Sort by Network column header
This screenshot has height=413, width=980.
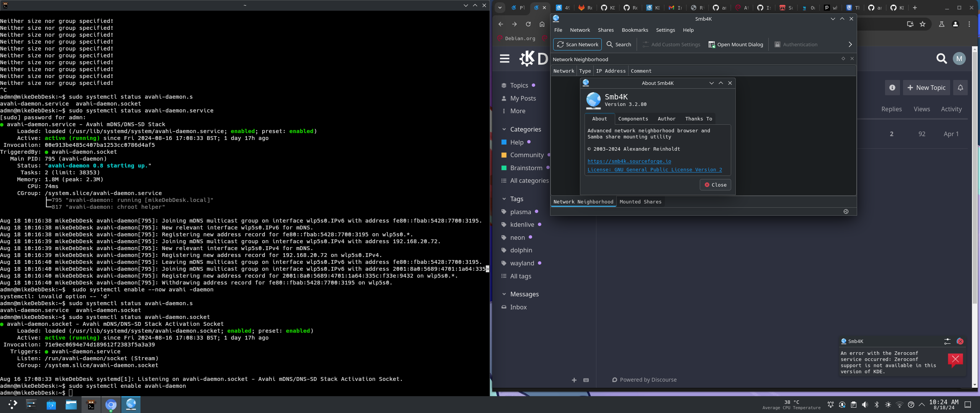point(563,71)
